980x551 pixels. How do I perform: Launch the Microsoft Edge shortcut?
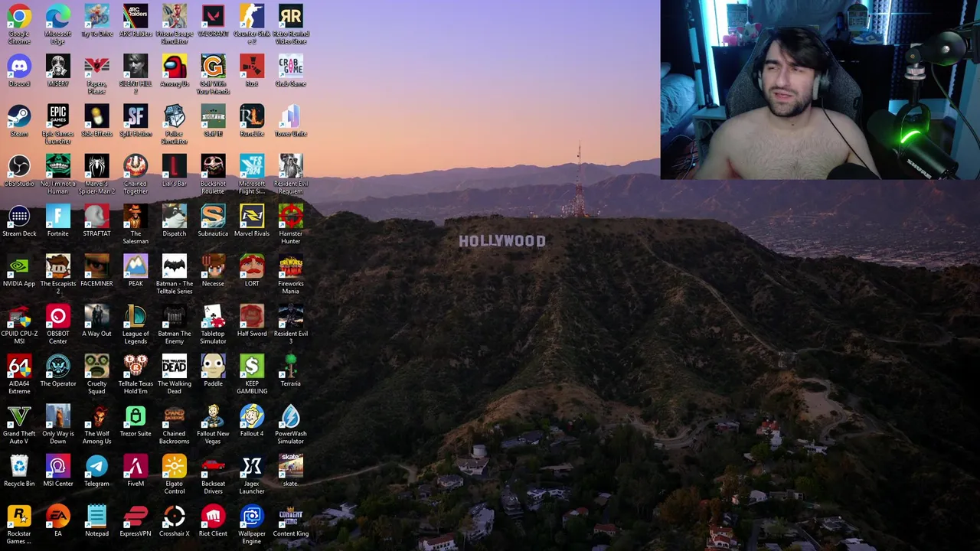[x=58, y=16]
